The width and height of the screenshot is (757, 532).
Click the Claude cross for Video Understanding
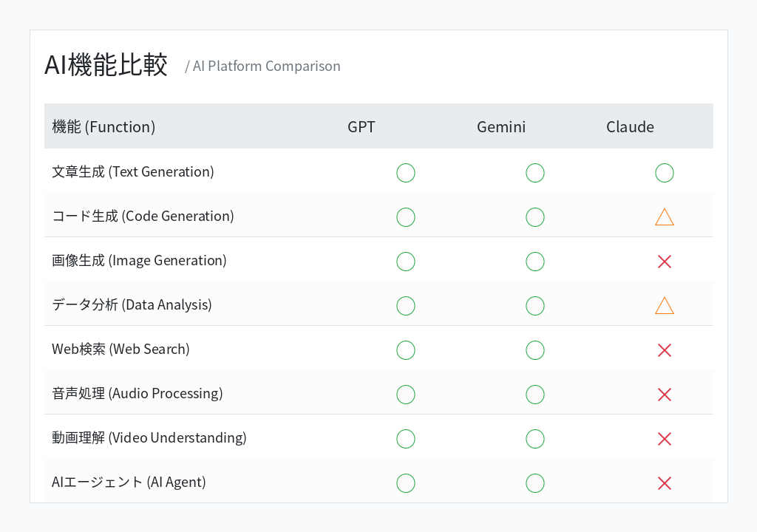[665, 439]
